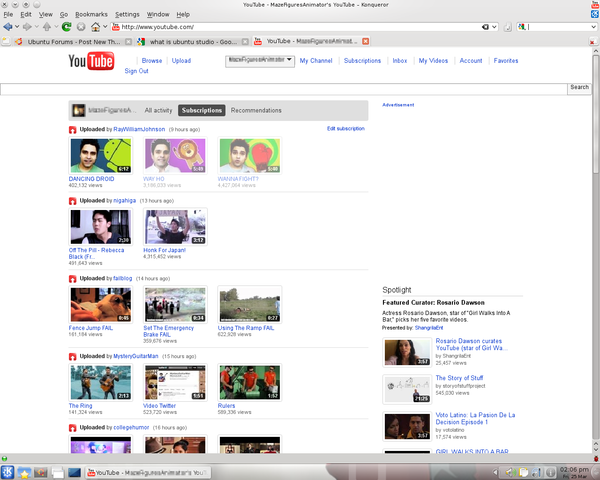Select the Subscriptions feed filter
Screen dimensions: 600x480
click(x=202, y=110)
